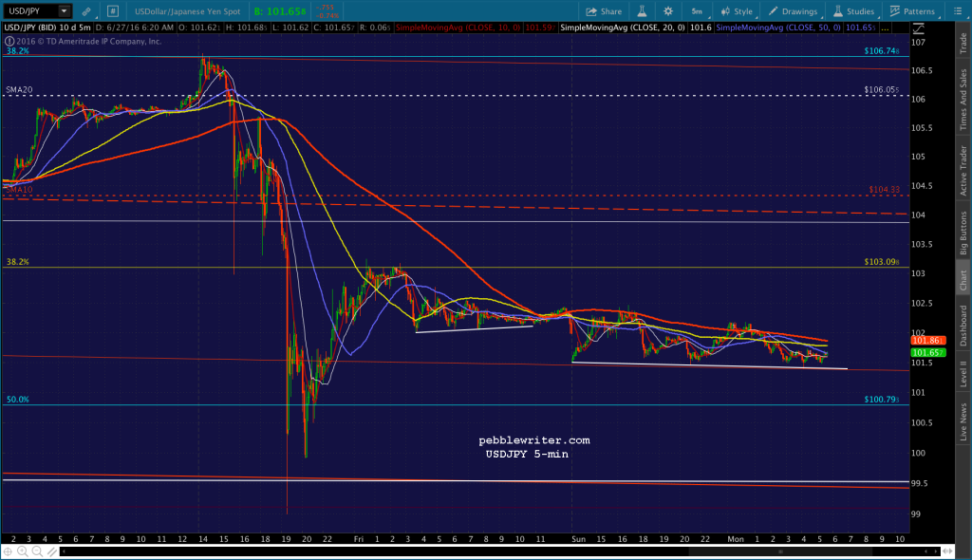The image size is (972, 560).
Task: Click the horizontal time scrollbar thumb
Action: coord(780,551)
